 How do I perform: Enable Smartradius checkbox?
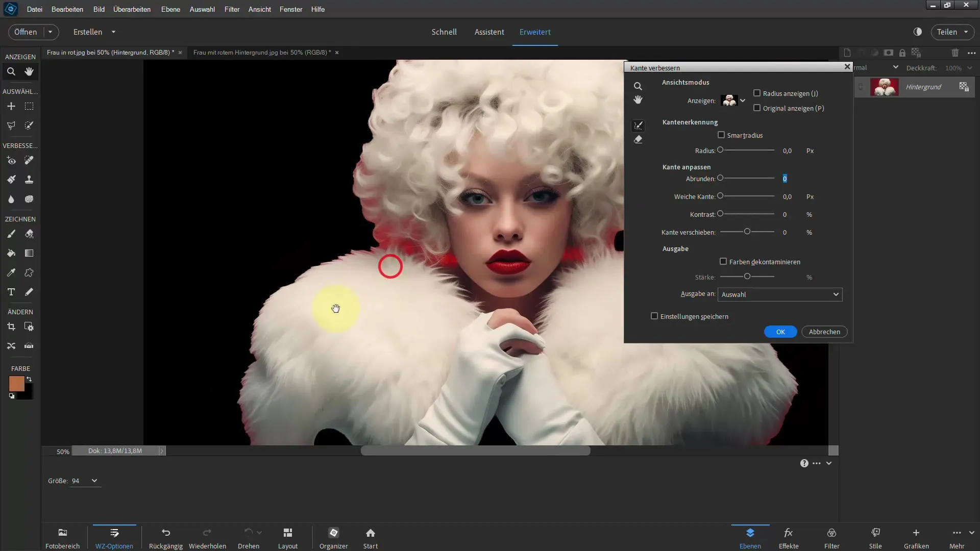721,135
